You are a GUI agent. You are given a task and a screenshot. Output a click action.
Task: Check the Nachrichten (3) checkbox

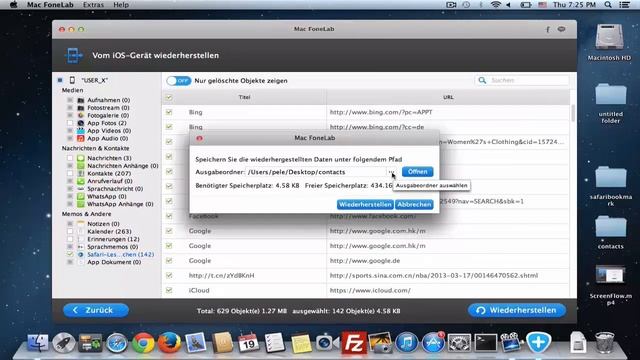point(70,158)
